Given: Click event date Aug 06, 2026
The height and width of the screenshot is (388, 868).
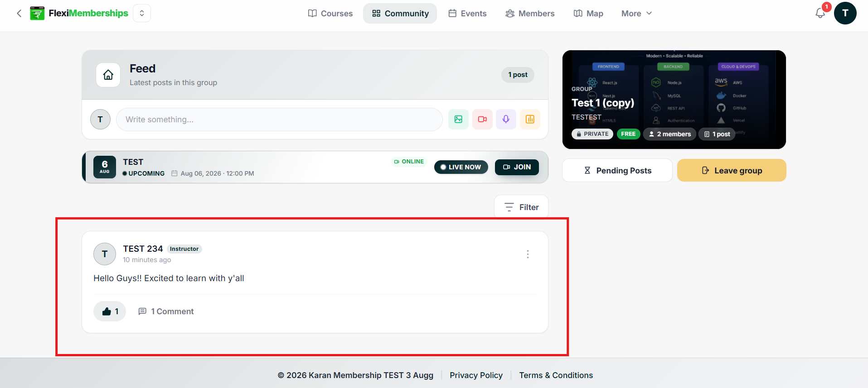Looking at the screenshot, I should (213, 173).
